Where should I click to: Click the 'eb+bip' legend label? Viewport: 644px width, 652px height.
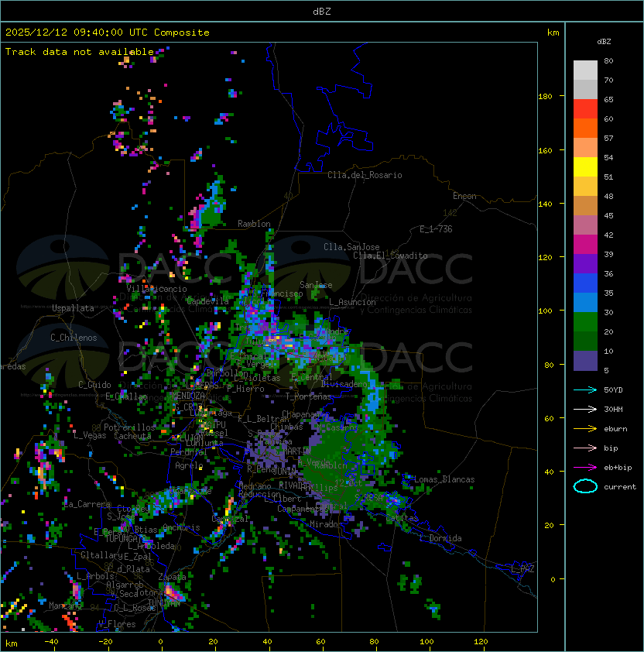(x=618, y=468)
